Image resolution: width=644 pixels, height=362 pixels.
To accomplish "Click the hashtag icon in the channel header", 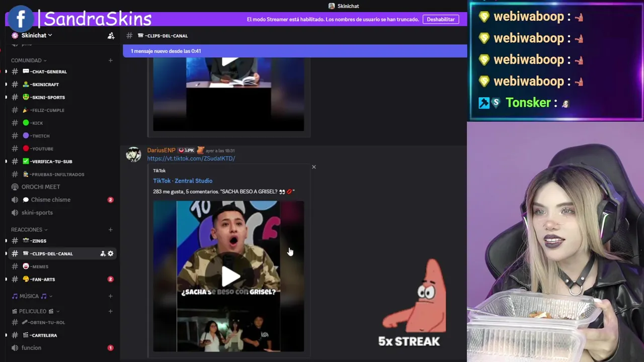I will click(x=129, y=36).
